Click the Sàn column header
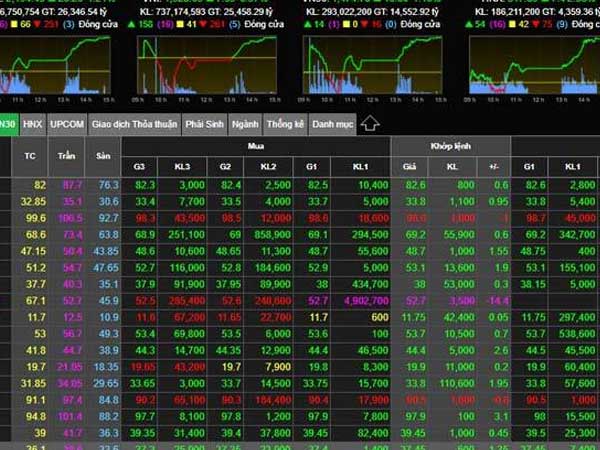The height and width of the screenshot is (450, 600). pyautogui.click(x=102, y=157)
